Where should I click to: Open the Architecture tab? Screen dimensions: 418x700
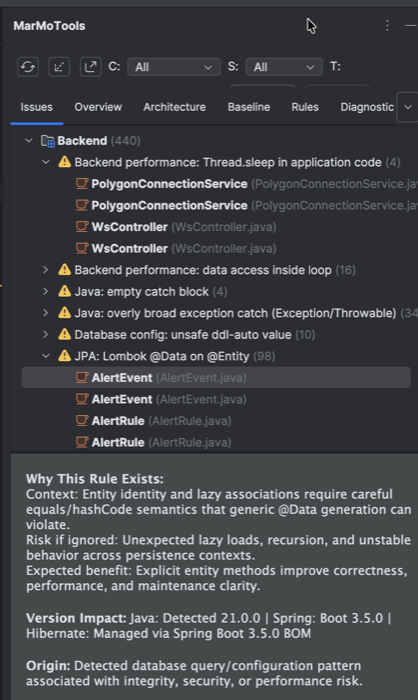175,107
